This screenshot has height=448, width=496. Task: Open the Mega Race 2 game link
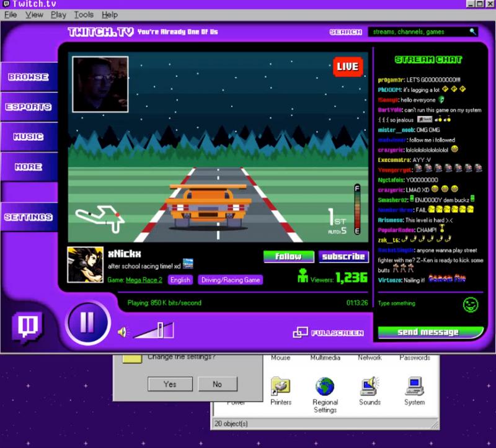click(x=144, y=280)
